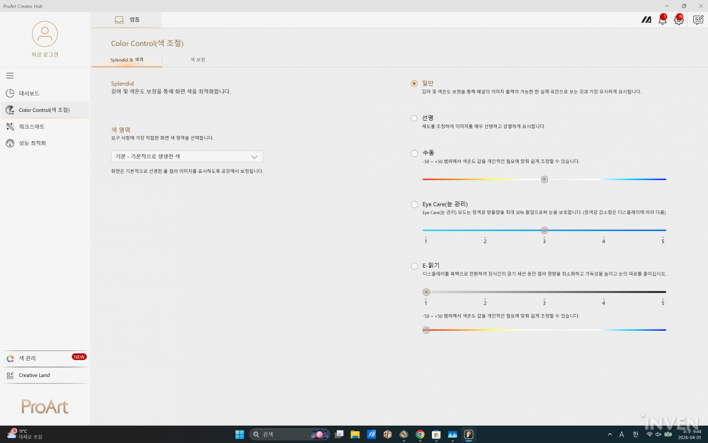Switch to the 색 보정 tab
Viewport: 708px width, 443px height.
tap(198, 60)
